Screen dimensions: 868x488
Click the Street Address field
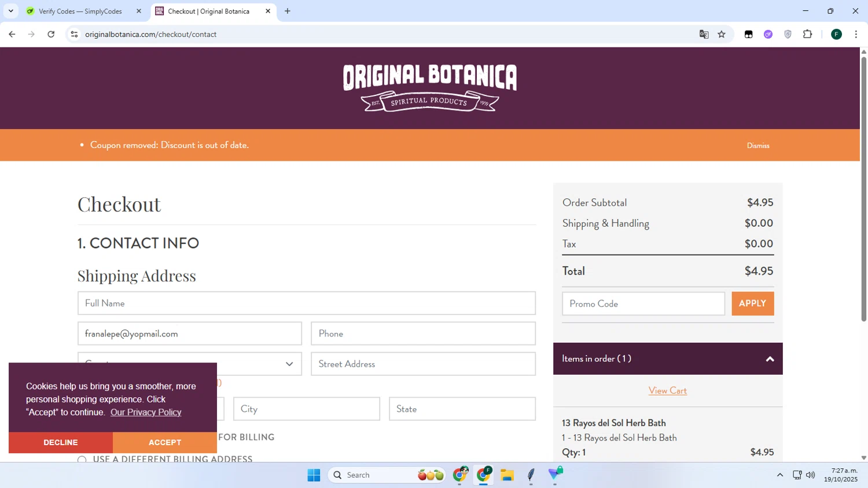pyautogui.click(x=423, y=364)
